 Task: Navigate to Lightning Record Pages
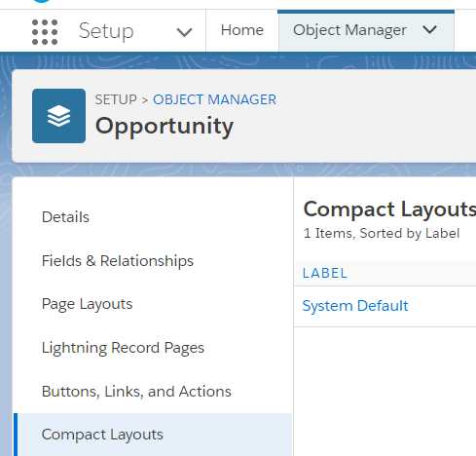123,348
